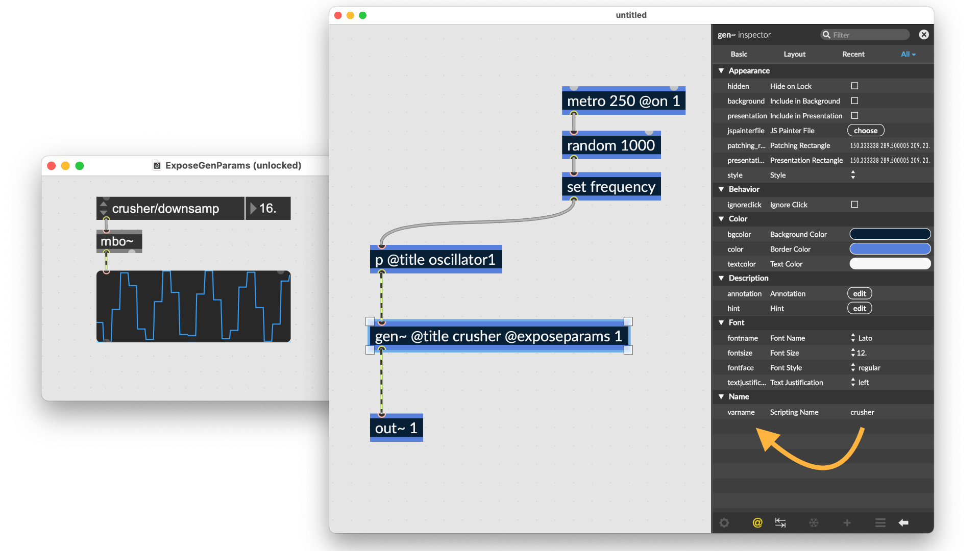This screenshot has width=980, height=551.
Task: Click the opposing-arrows icon in inspector toolbar
Action: 780,522
